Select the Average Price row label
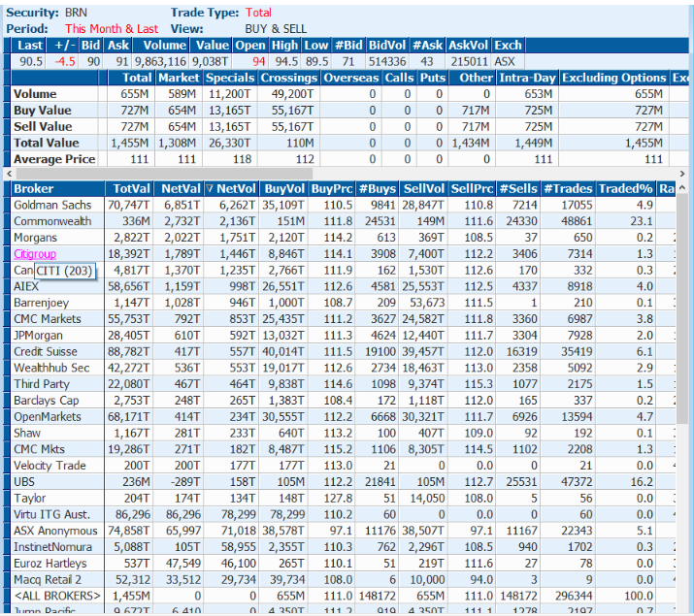694x616 pixels. [53, 159]
